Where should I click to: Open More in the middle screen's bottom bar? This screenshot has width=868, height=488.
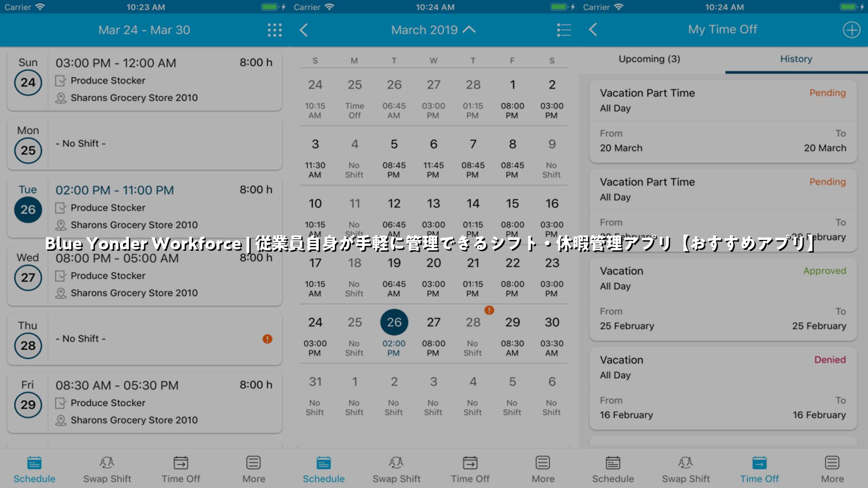(x=543, y=470)
